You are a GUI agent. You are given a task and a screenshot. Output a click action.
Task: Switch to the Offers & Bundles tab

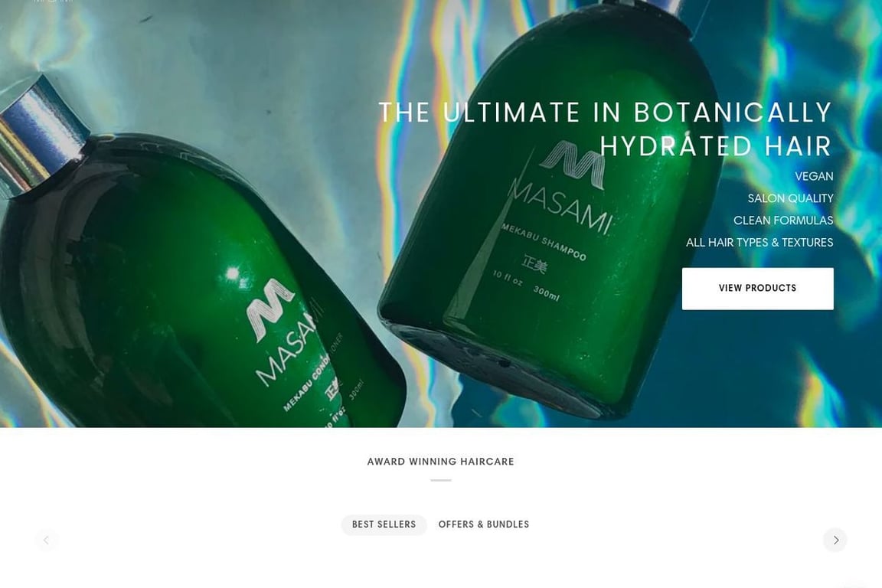pyautogui.click(x=484, y=524)
